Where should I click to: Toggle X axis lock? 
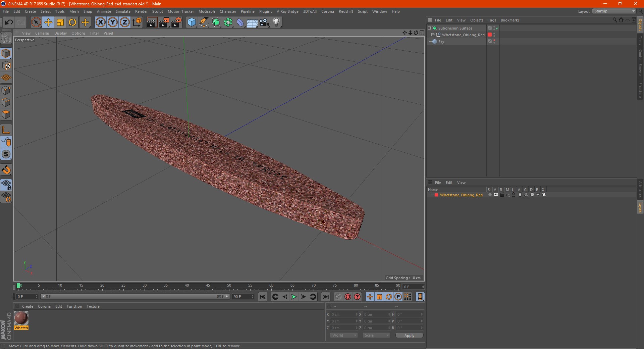[x=100, y=22]
